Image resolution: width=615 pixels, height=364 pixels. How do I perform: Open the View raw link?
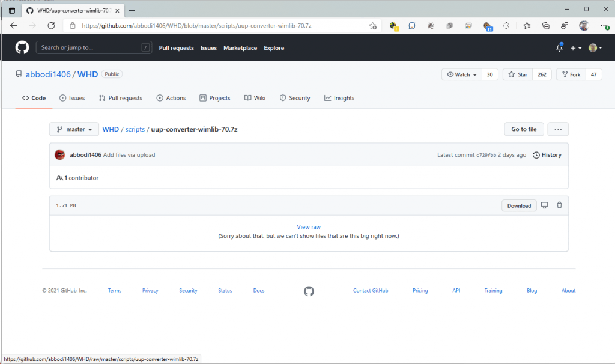309,227
